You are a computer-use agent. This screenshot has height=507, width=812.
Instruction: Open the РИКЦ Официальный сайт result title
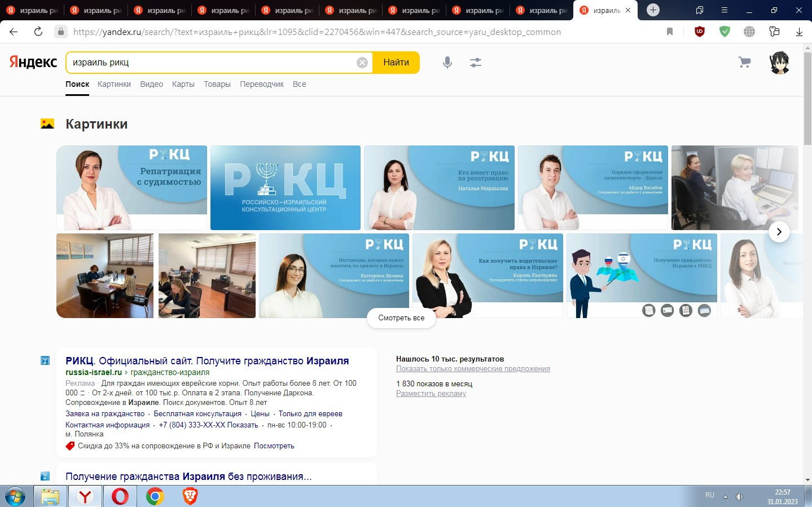coord(207,361)
